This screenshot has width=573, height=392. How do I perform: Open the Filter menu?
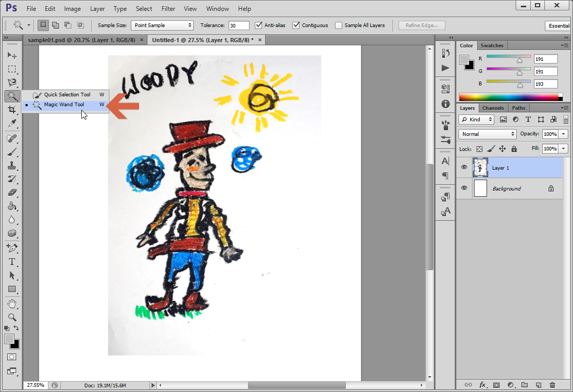tap(168, 9)
